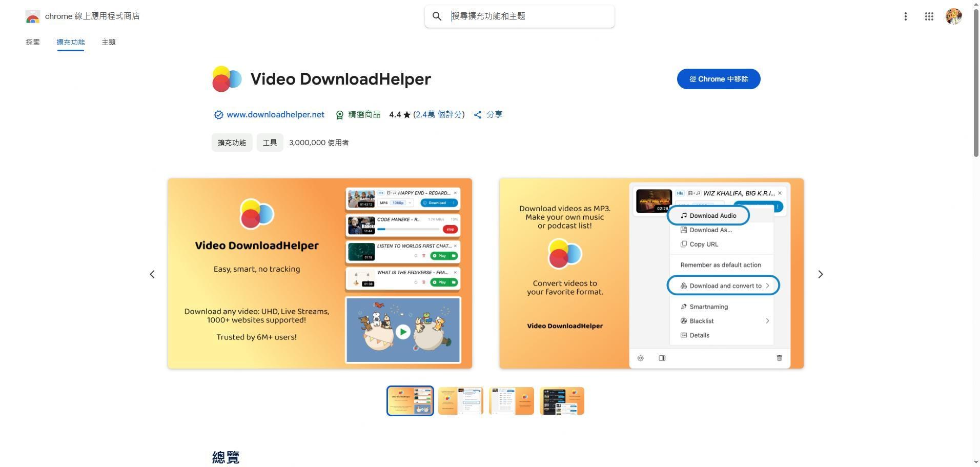Screen dimensions: 980x467
Task: Open the Google apps grid
Action: tap(929, 16)
